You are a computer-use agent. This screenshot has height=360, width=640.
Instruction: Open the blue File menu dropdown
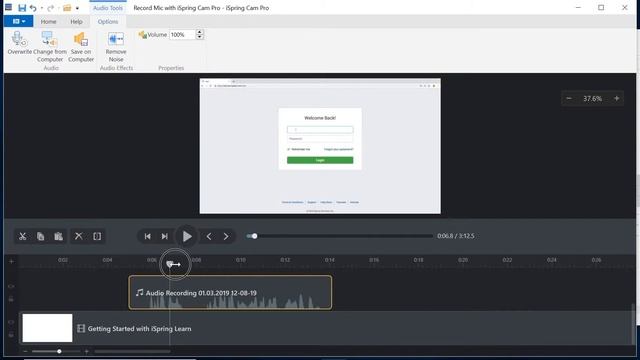18,21
